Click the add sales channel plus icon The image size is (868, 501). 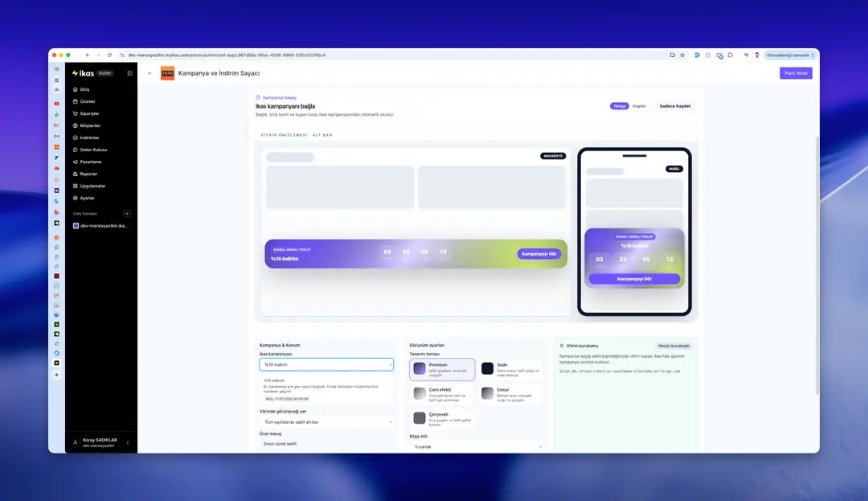[127, 214]
